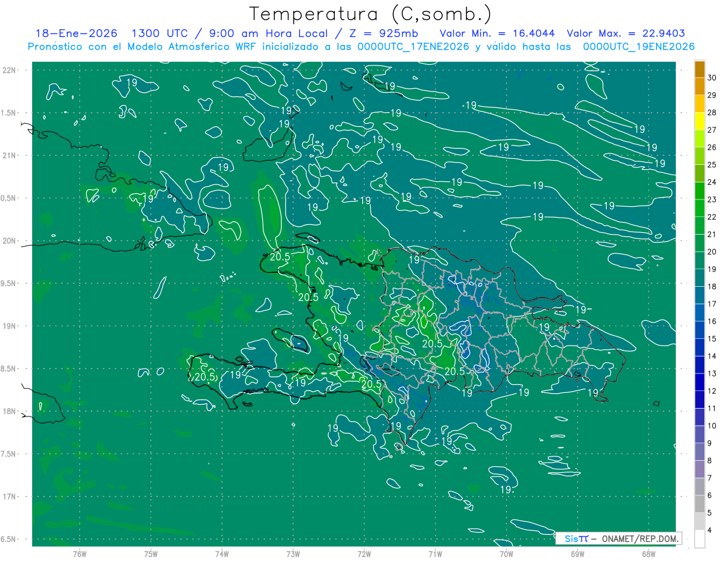The width and height of the screenshot is (728, 562).
Task: Pick the orange swatch between 29 and 30
Action: (700, 86)
